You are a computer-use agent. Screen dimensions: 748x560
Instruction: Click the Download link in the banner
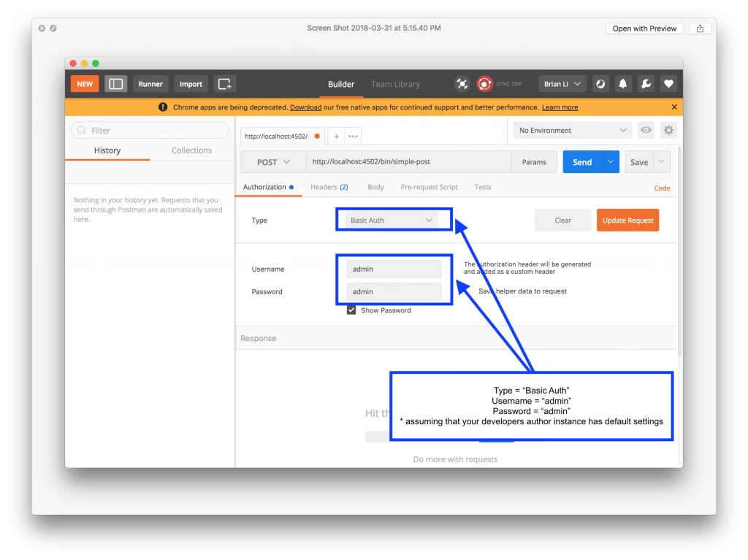point(306,107)
